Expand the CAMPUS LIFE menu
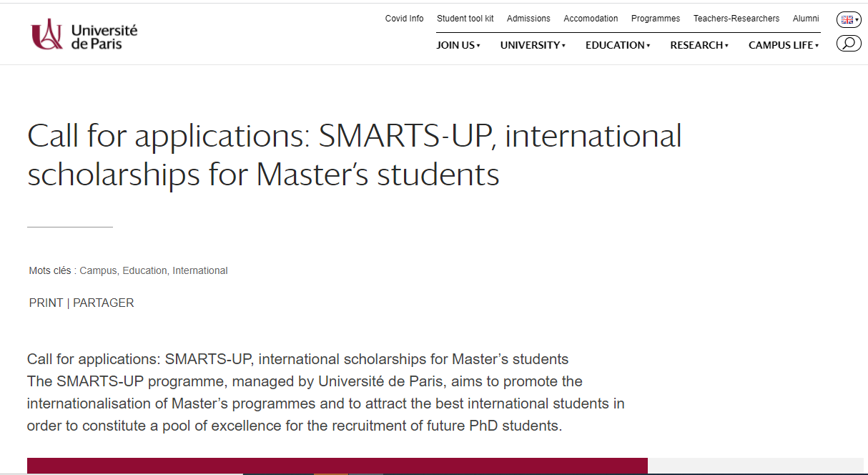Screen dimensions: 868x475 point(784,45)
